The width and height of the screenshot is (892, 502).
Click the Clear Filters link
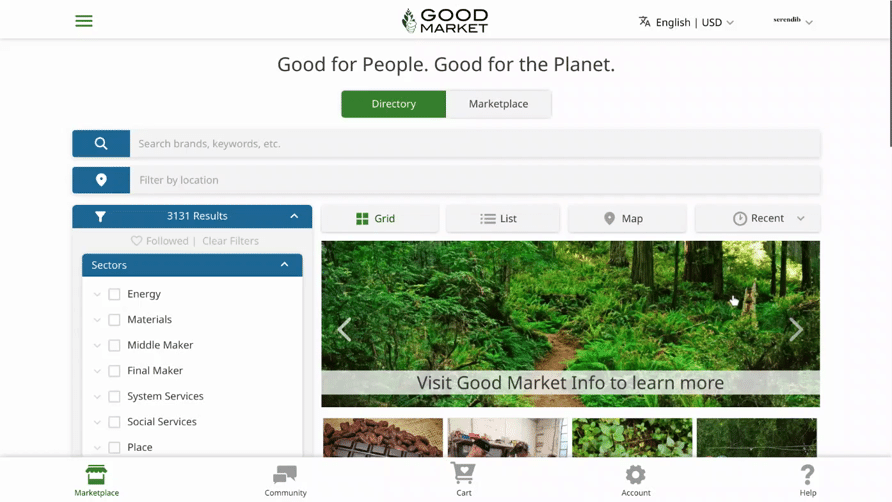click(x=230, y=241)
